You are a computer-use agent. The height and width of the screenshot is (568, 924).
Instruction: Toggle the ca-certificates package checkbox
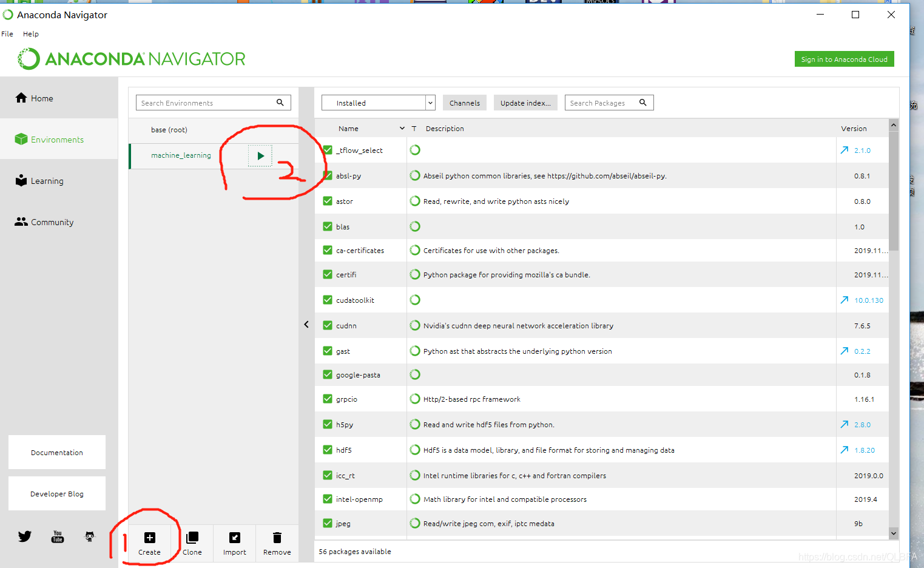(x=328, y=250)
